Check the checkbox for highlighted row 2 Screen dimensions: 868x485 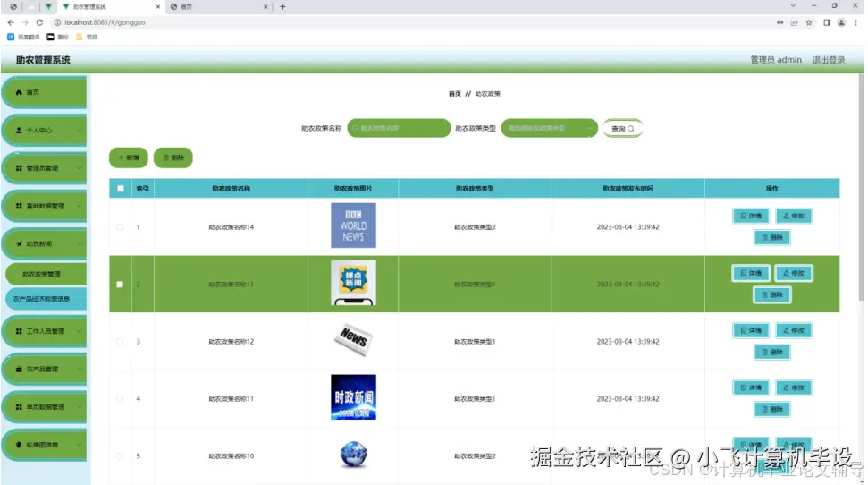point(120,285)
